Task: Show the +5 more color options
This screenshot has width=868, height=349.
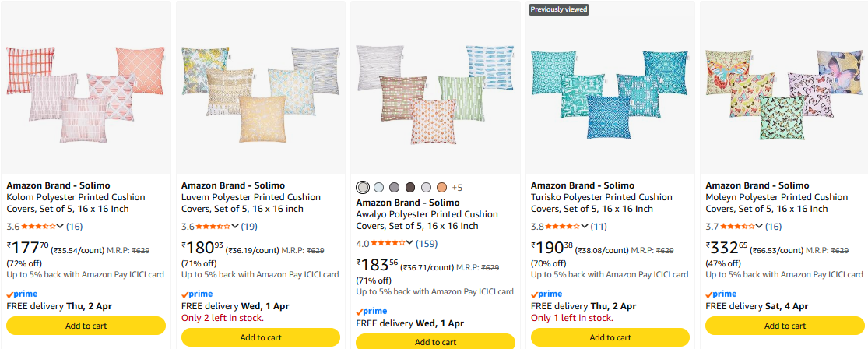Action: point(457,188)
